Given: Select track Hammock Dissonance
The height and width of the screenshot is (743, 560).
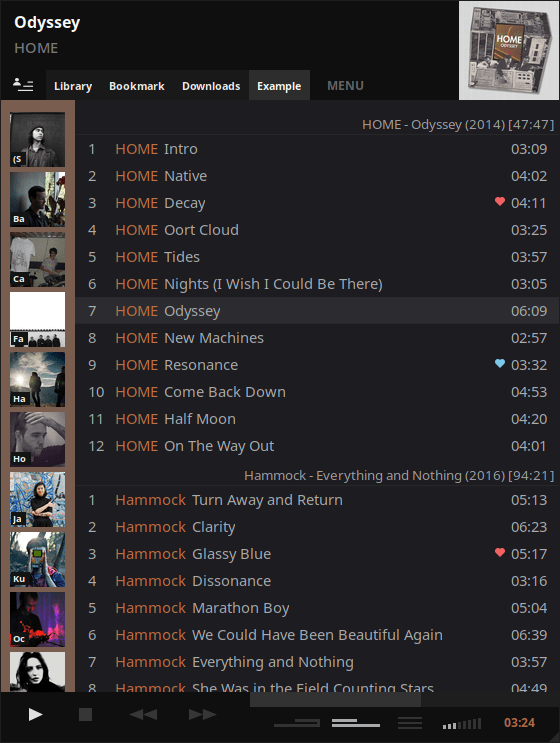Looking at the screenshot, I should [317, 581].
